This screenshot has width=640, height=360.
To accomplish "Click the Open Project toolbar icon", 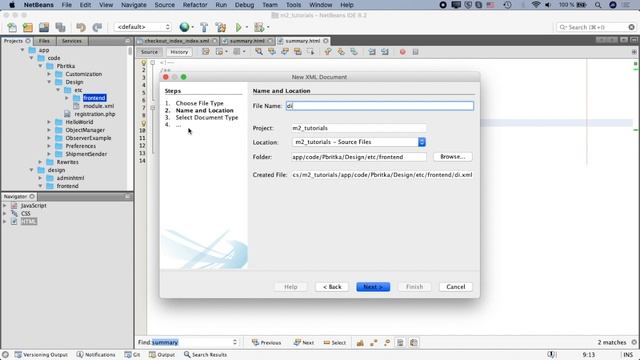I will 44,27.
